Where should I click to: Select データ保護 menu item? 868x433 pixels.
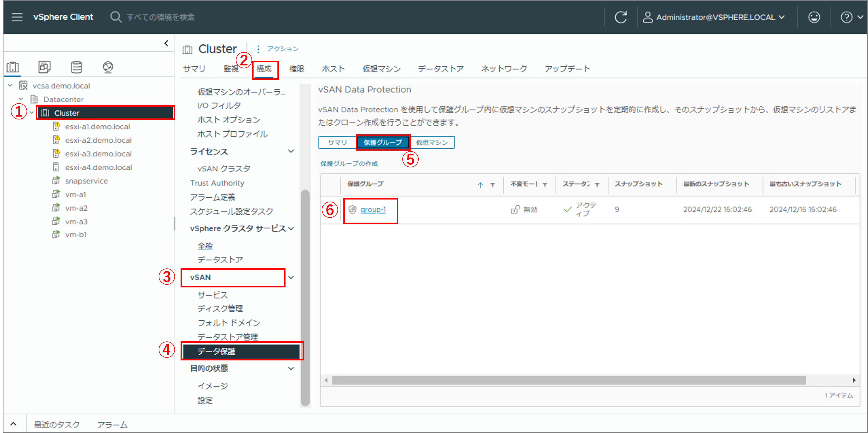(x=241, y=351)
